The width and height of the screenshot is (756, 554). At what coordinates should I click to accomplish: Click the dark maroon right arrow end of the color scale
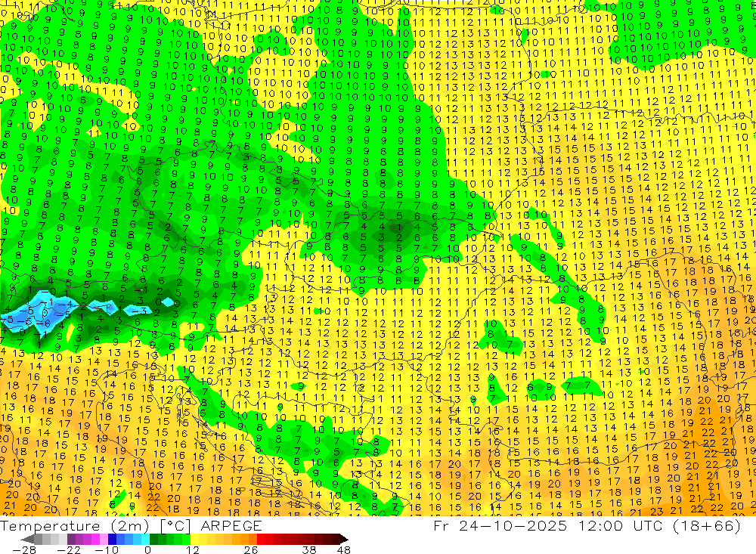tap(342, 539)
